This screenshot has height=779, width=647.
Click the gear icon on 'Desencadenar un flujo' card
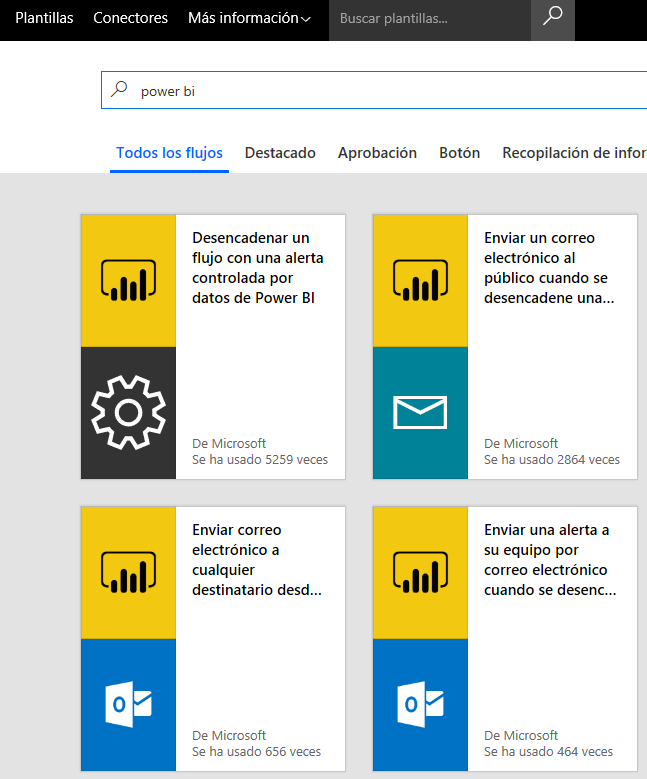pos(128,412)
